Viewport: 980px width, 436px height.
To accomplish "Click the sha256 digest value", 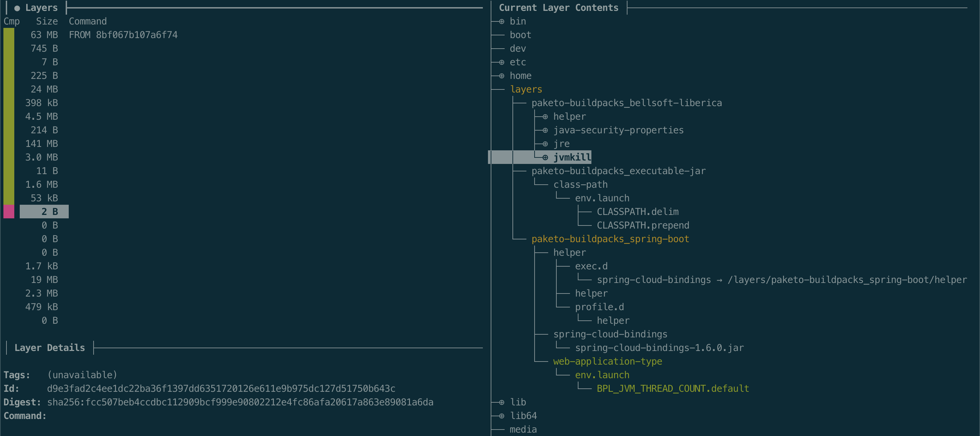I will point(240,402).
